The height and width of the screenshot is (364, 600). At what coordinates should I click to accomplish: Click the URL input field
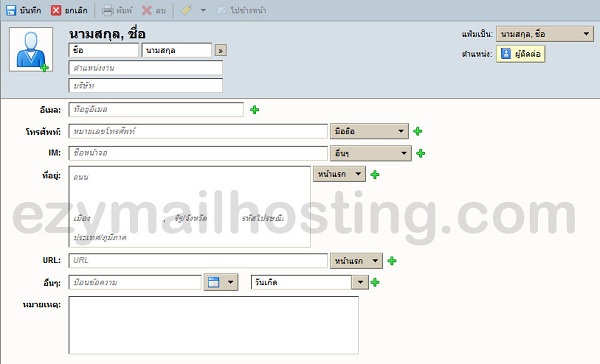tap(198, 260)
